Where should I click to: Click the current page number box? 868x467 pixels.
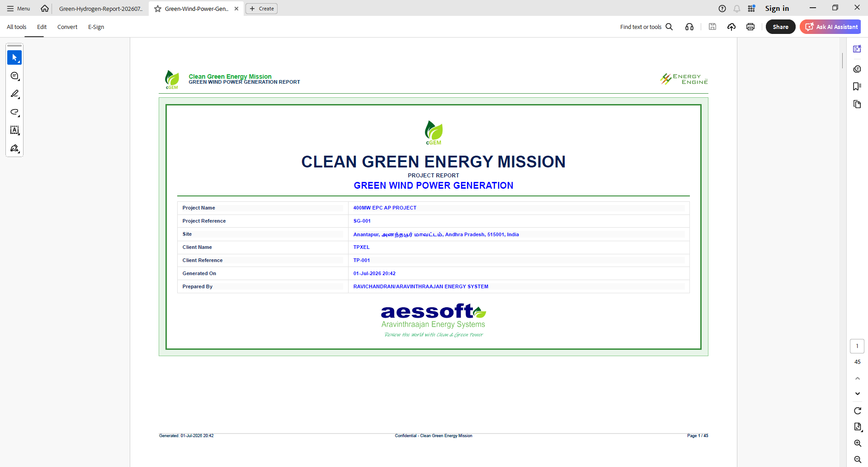point(857,346)
